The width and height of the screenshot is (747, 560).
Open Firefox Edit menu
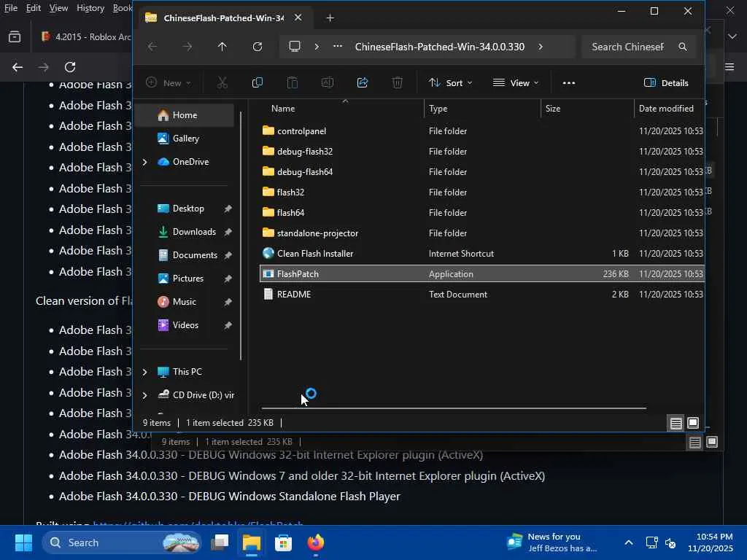tap(34, 8)
